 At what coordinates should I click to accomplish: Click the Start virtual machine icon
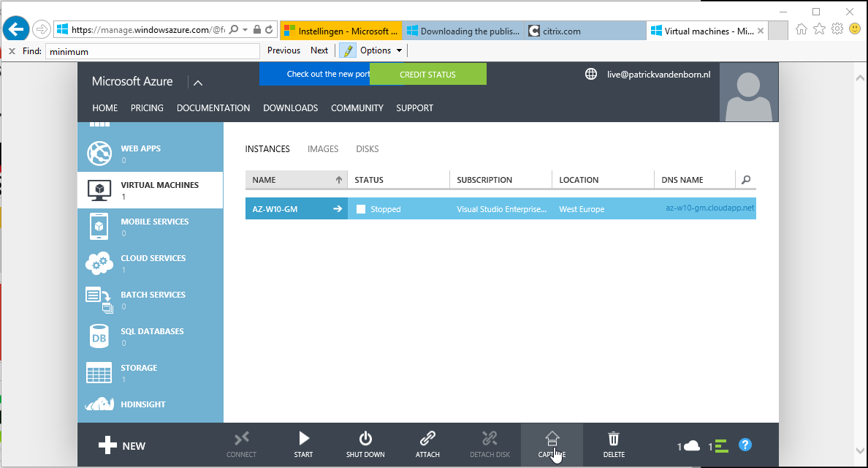point(303,439)
